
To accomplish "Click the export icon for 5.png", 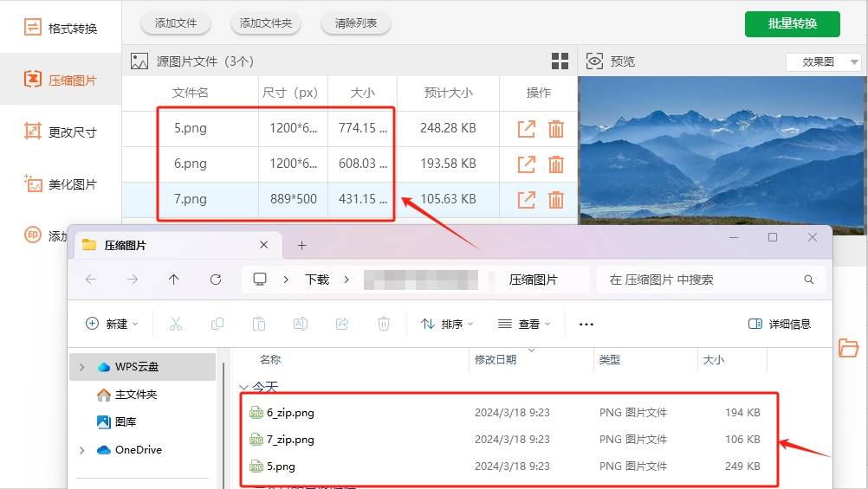I will 526,128.
